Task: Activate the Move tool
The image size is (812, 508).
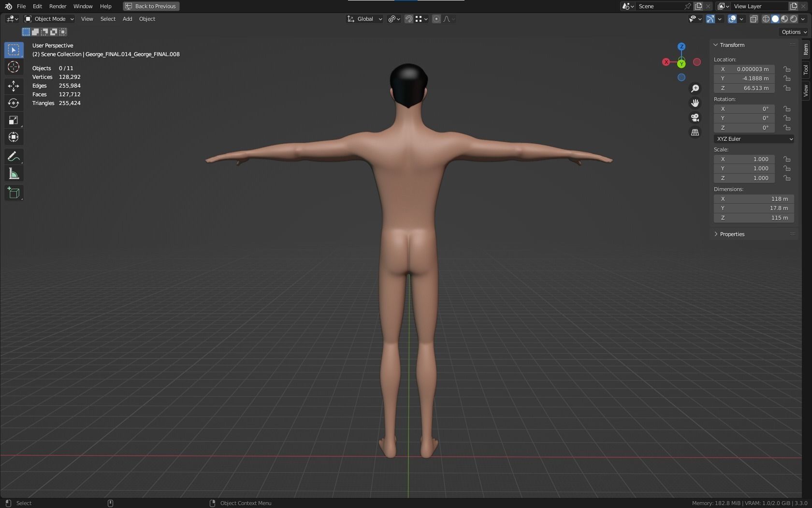Action: (x=14, y=86)
